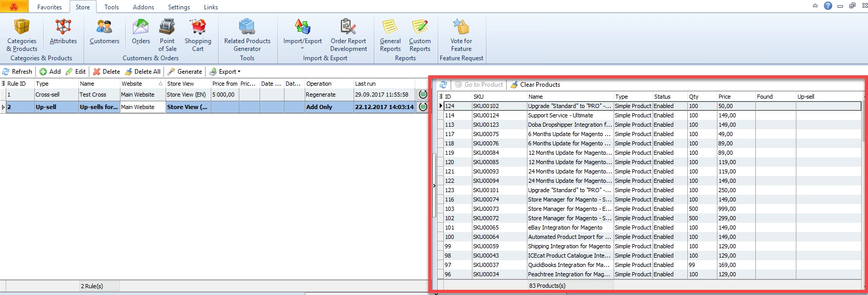Open Categories & Products from the ribbon
868x295 pixels.
coord(22,34)
